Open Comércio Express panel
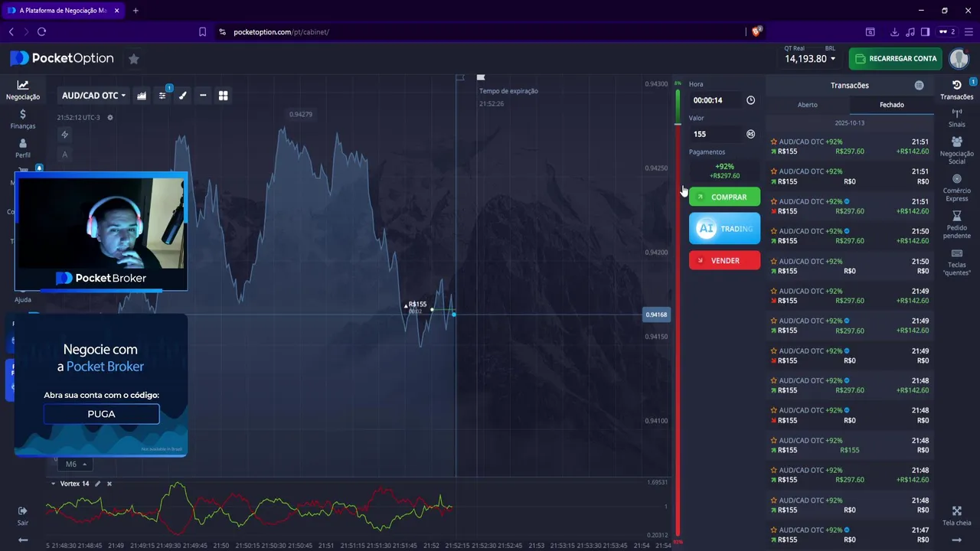 click(x=956, y=187)
